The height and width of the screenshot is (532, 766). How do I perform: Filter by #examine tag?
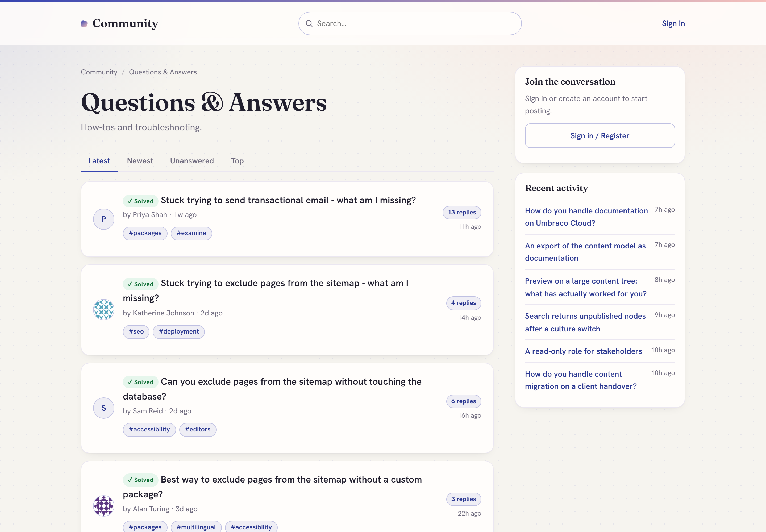coord(191,233)
